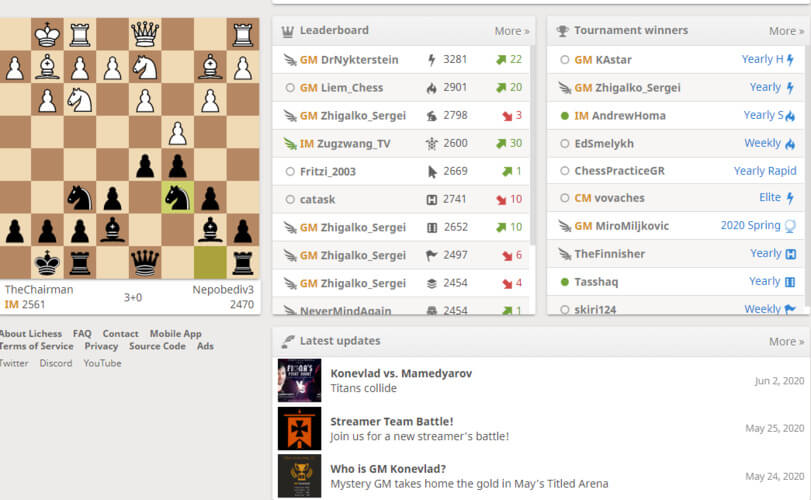This screenshot has width=811, height=500.
Task: Open the Leaderboard More link
Action: pyautogui.click(x=512, y=31)
